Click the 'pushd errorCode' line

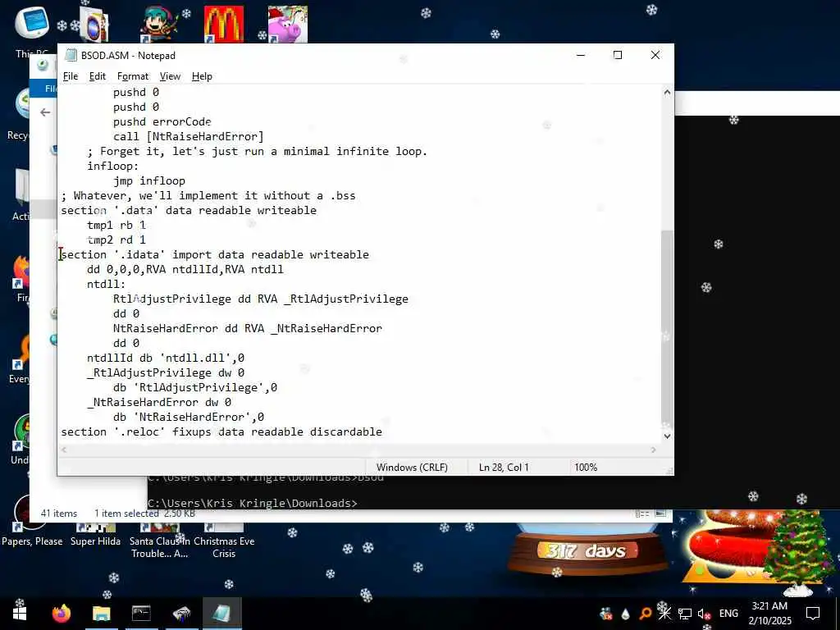(162, 121)
